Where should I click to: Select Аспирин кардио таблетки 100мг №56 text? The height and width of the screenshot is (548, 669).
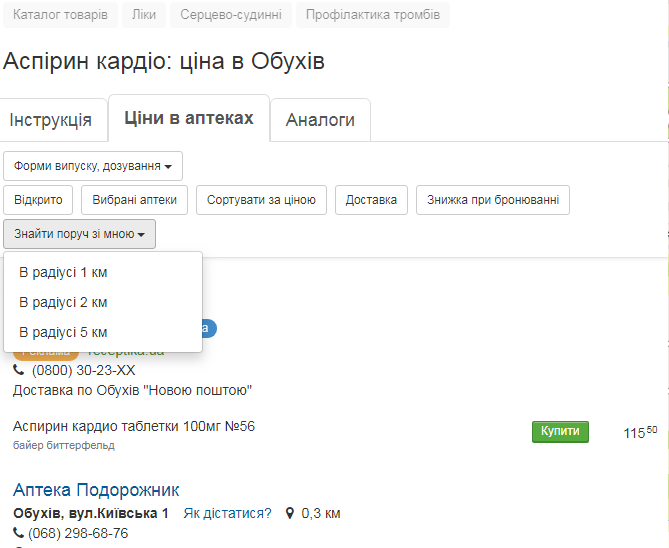coord(134,426)
